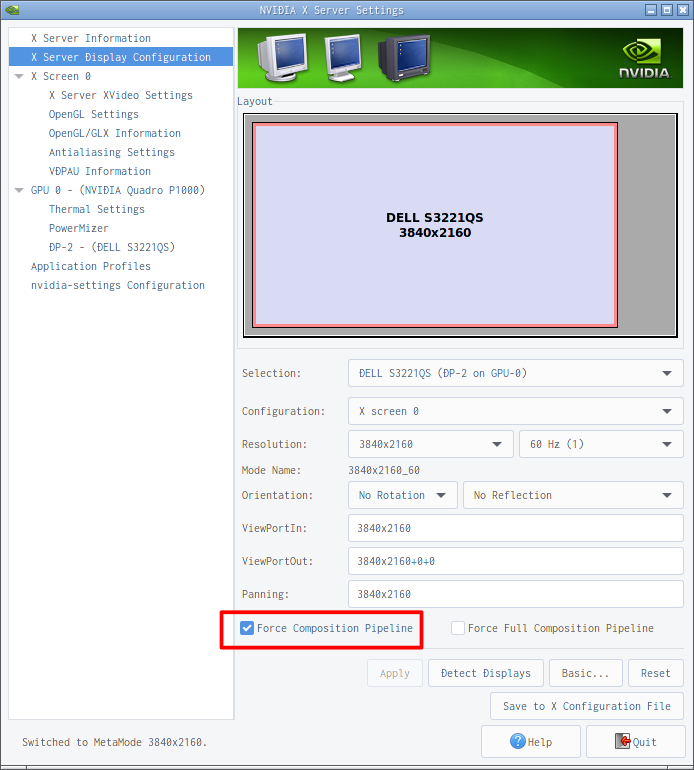This screenshot has width=694, height=770.
Task: Open the 60 Hz refresh rate dropdown
Action: pyautogui.click(x=601, y=444)
